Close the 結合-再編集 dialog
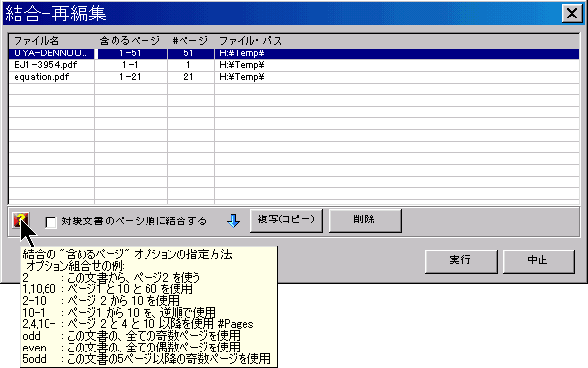588x368 pixels. (x=572, y=14)
